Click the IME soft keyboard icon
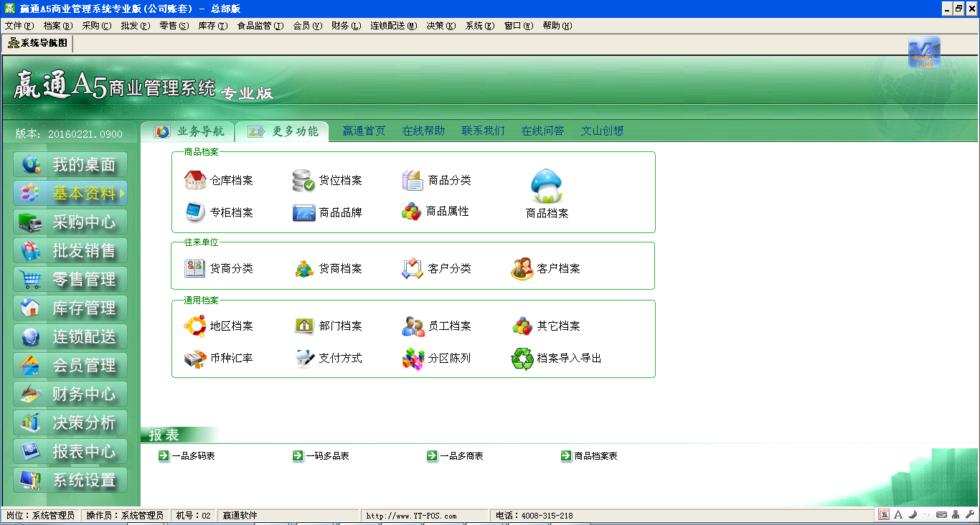 point(941,514)
